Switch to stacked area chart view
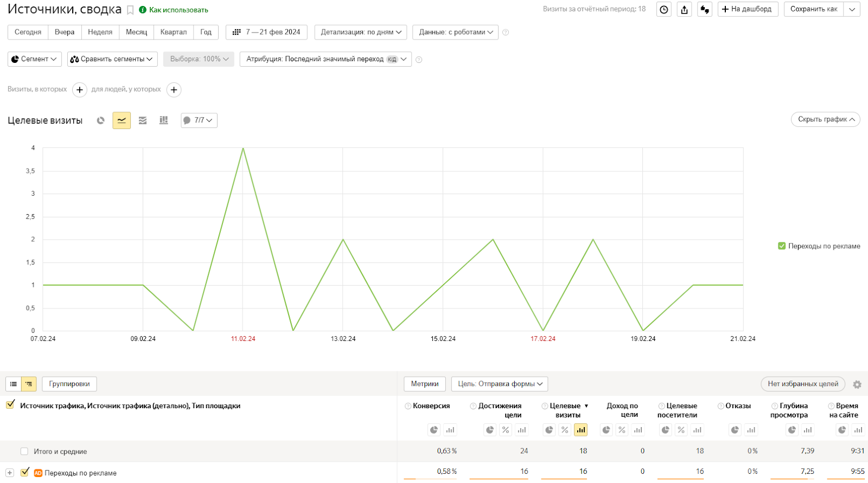This screenshot has height=483, width=868. click(x=143, y=120)
